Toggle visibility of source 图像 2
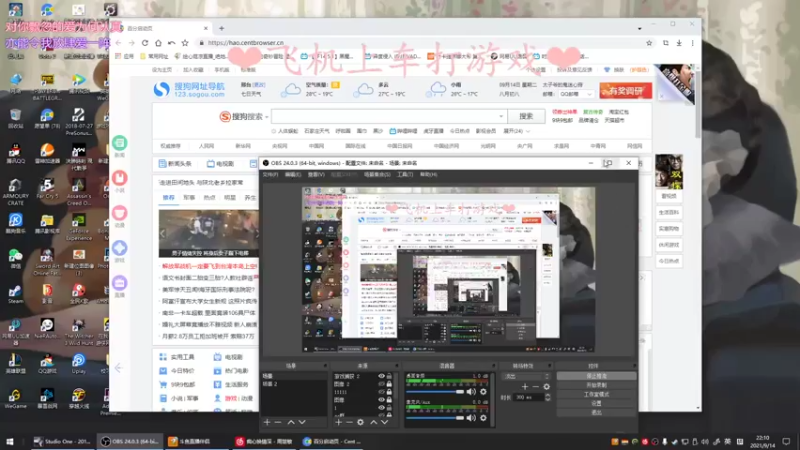The width and height of the screenshot is (800, 450). (x=381, y=384)
